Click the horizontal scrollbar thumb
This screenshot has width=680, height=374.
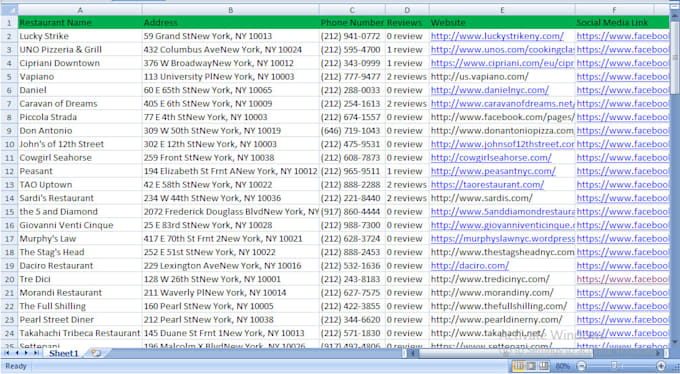pos(506,354)
